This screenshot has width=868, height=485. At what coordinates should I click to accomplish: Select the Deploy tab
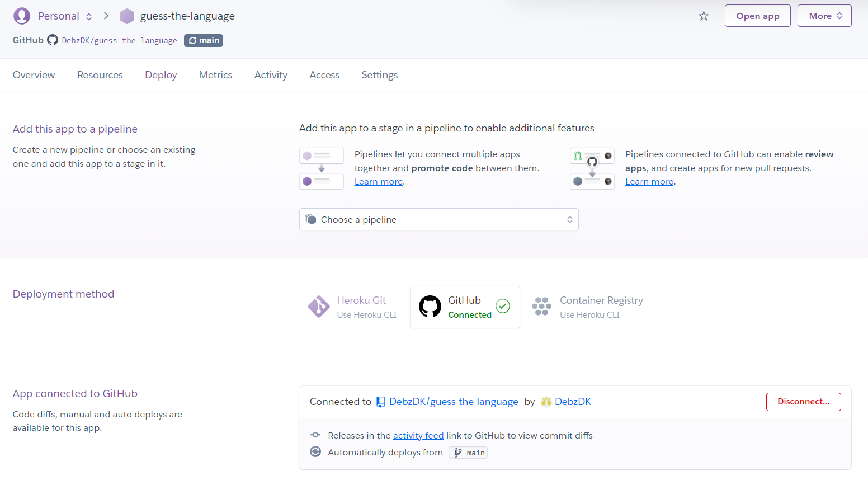(x=161, y=75)
